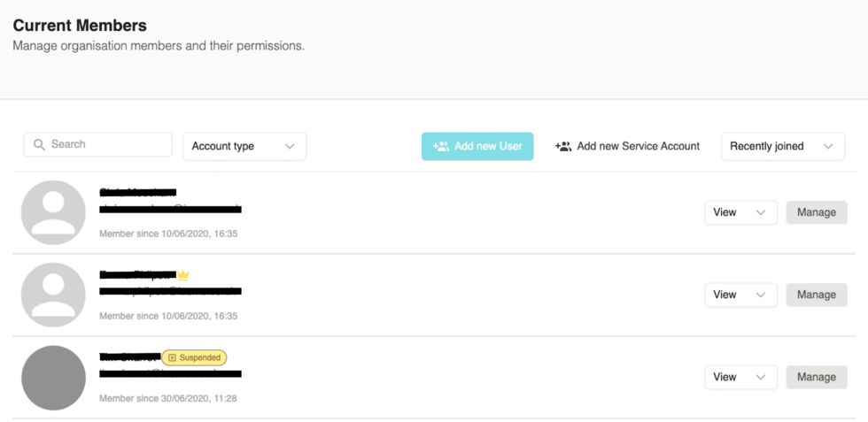Screen dimensions: 868x422
Task: Click the magnifier icon in Search box
Action: [x=39, y=145]
